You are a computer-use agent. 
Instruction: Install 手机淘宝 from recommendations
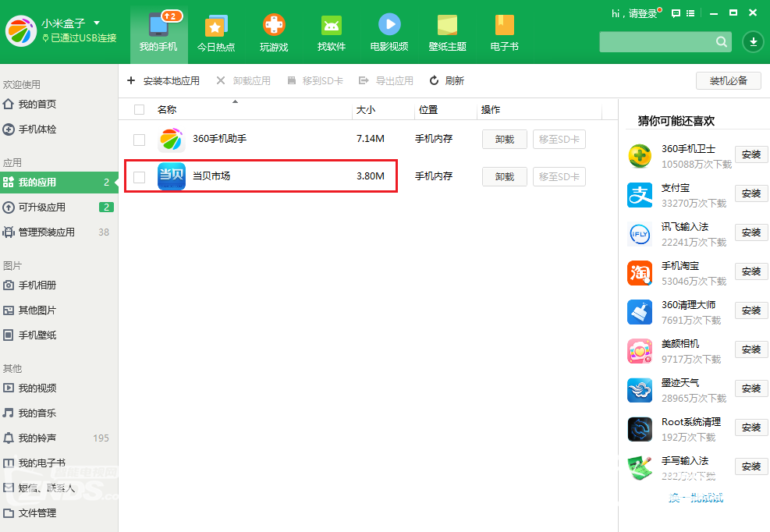click(x=751, y=271)
